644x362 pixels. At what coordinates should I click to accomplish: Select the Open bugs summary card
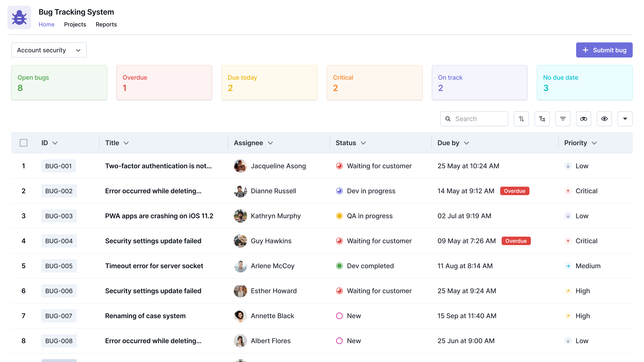59,82
